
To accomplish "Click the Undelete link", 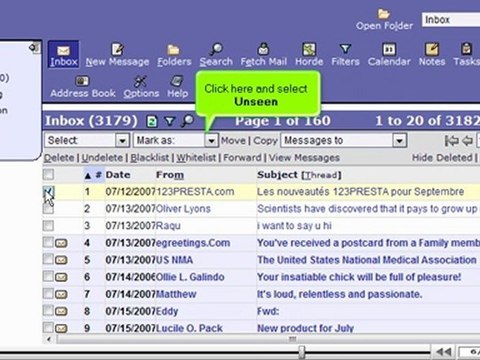I will coord(102,158).
